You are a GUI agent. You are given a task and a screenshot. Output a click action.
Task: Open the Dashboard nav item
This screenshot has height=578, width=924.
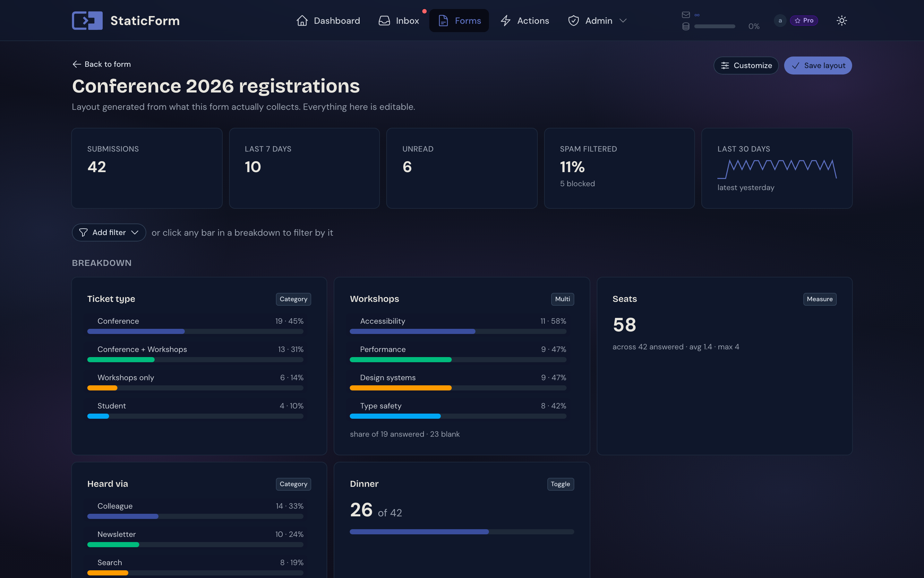point(328,21)
